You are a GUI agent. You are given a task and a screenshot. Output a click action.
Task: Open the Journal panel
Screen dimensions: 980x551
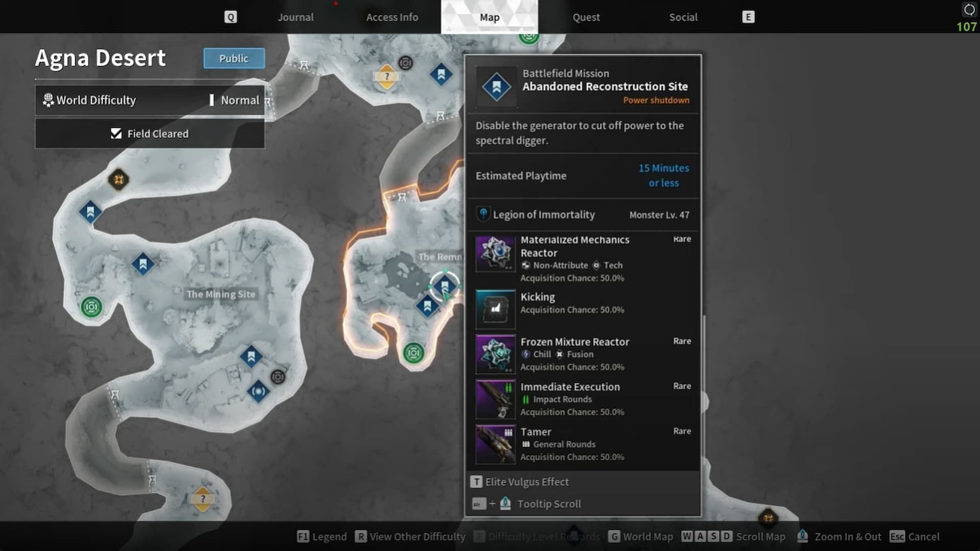click(x=296, y=16)
